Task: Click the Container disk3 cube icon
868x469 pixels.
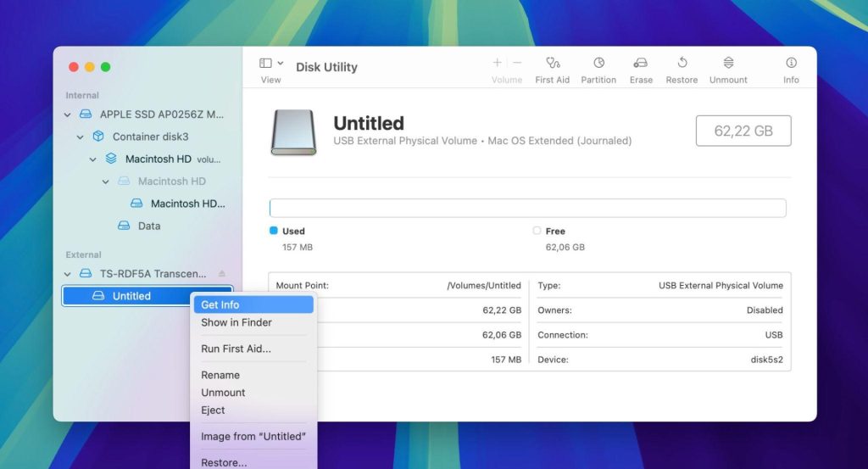Action: pos(98,137)
